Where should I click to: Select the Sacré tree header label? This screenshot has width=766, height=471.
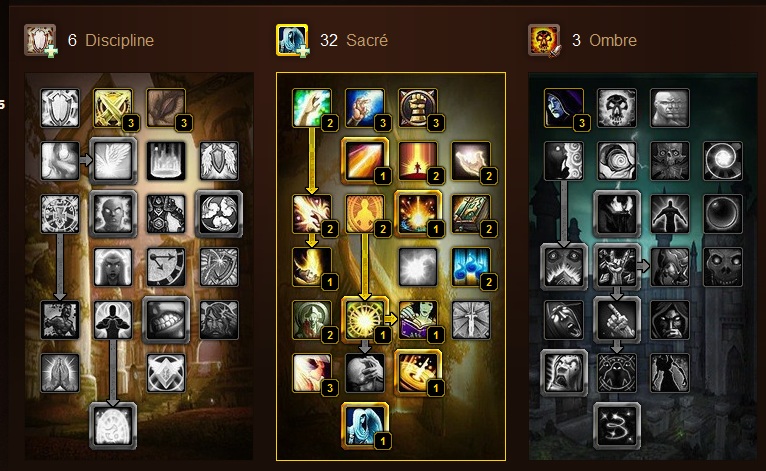tap(367, 40)
